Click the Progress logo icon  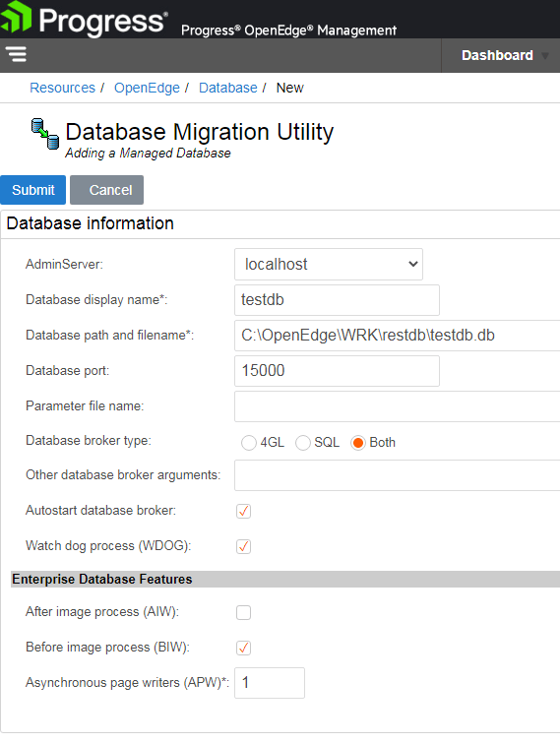(16, 18)
